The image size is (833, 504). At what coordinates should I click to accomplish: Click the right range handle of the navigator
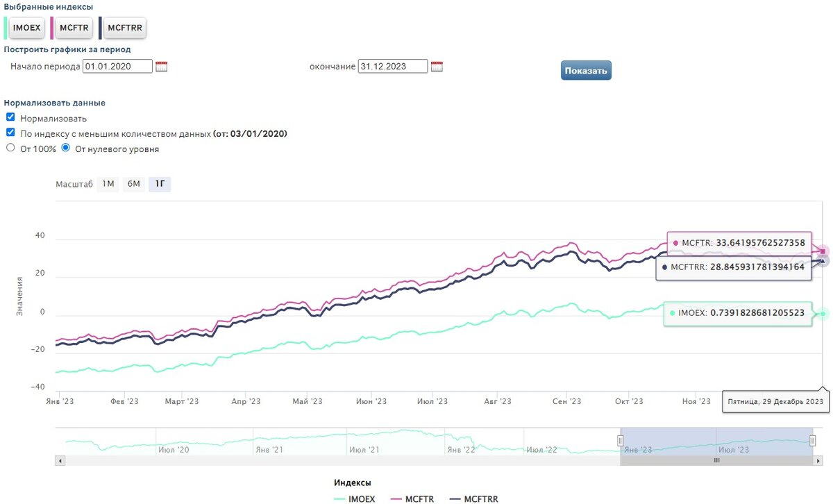coord(813,440)
